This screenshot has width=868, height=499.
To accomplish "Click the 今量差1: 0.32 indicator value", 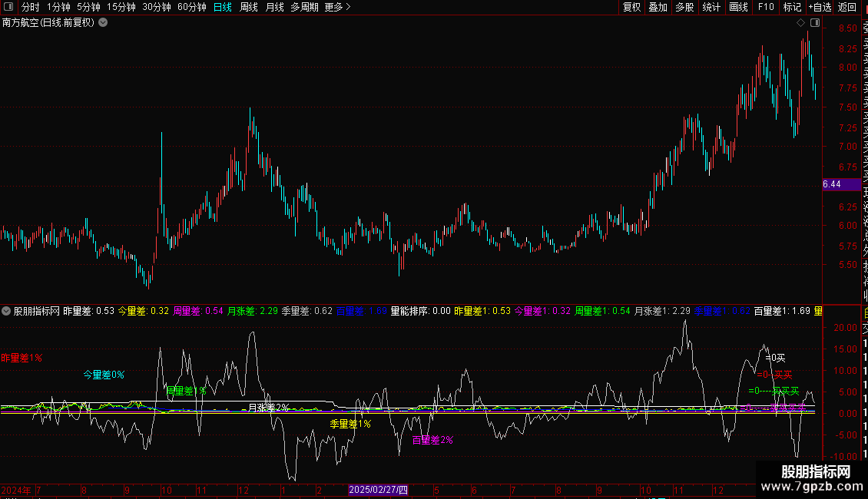I will click(x=542, y=311).
